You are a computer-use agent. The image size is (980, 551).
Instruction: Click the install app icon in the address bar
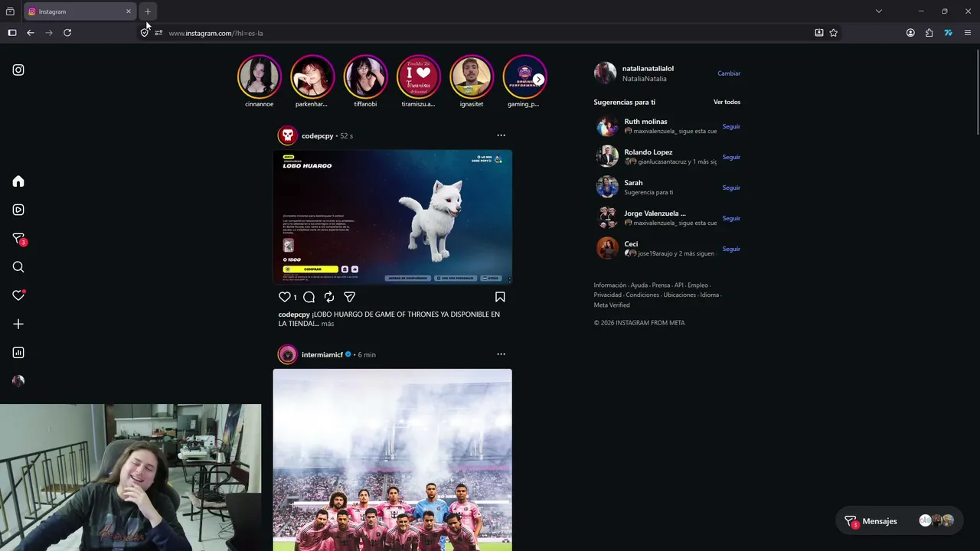click(819, 33)
